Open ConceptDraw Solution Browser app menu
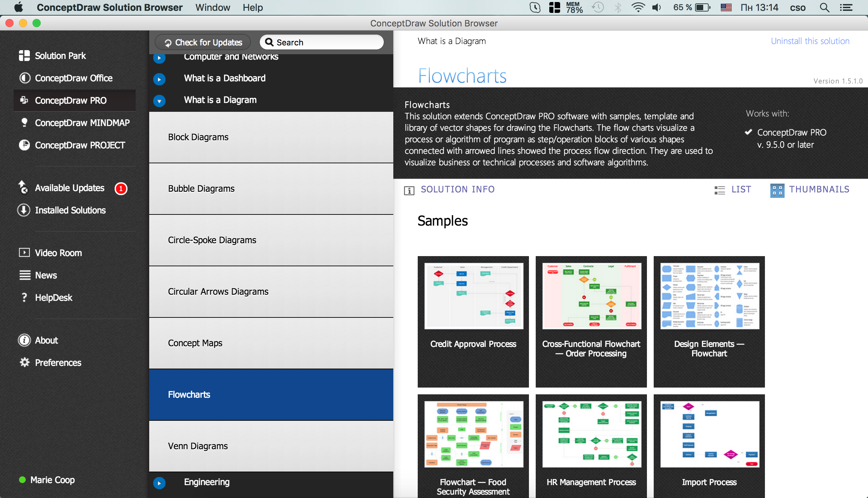Screen dimensions: 868x498 point(110,7)
